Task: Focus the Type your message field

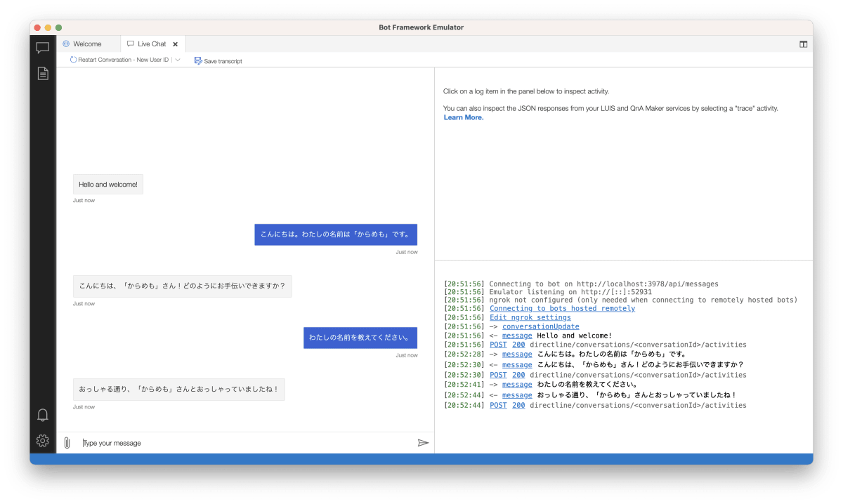Action: point(246,443)
